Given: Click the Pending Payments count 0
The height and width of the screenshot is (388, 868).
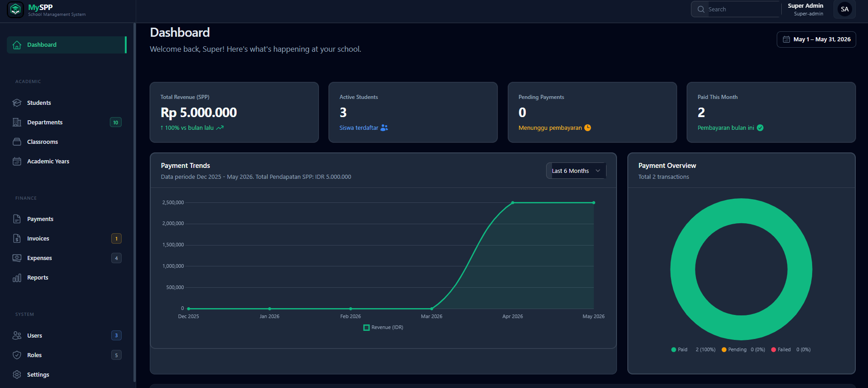Looking at the screenshot, I should pos(523,113).
